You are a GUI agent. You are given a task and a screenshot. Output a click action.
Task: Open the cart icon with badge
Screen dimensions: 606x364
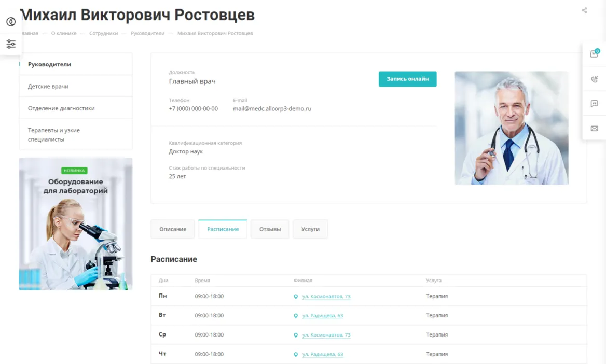click(x=595, y=54)
